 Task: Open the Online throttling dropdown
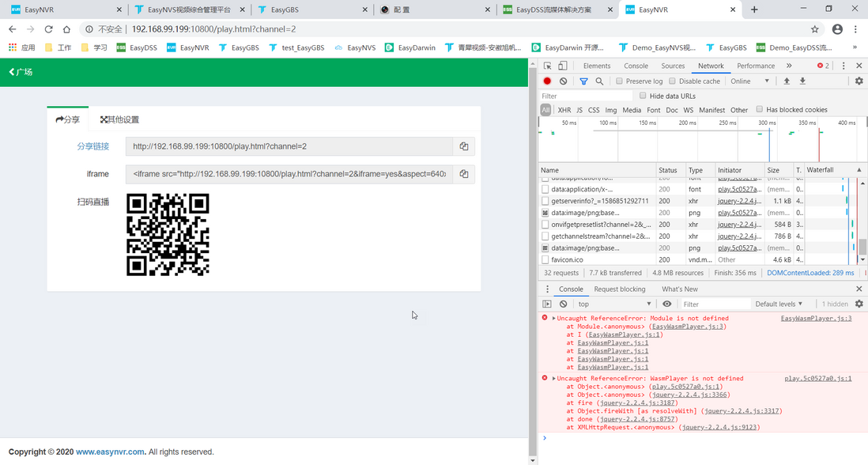pos(749,81)
